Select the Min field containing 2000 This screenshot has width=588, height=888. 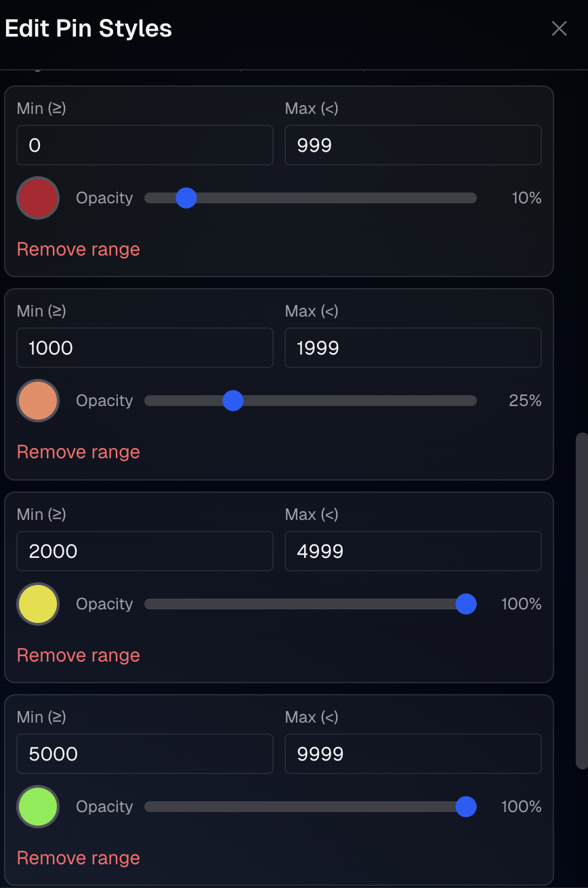144,551
